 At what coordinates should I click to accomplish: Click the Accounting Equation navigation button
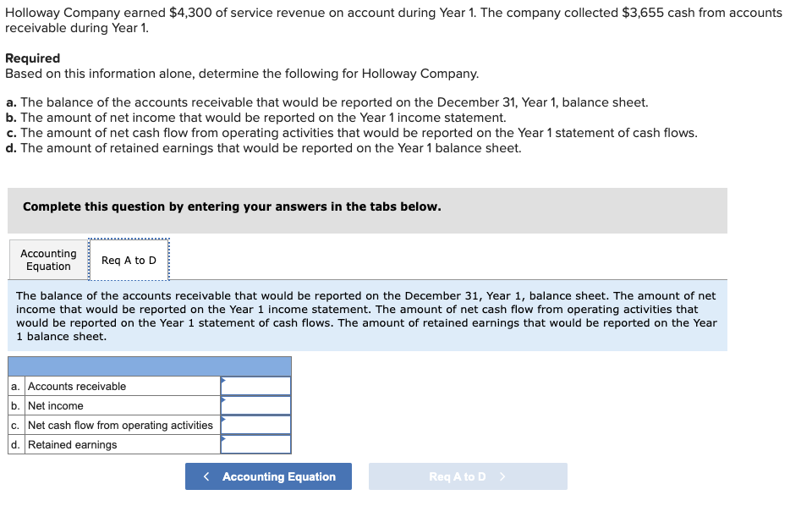(x=268, y=476)
